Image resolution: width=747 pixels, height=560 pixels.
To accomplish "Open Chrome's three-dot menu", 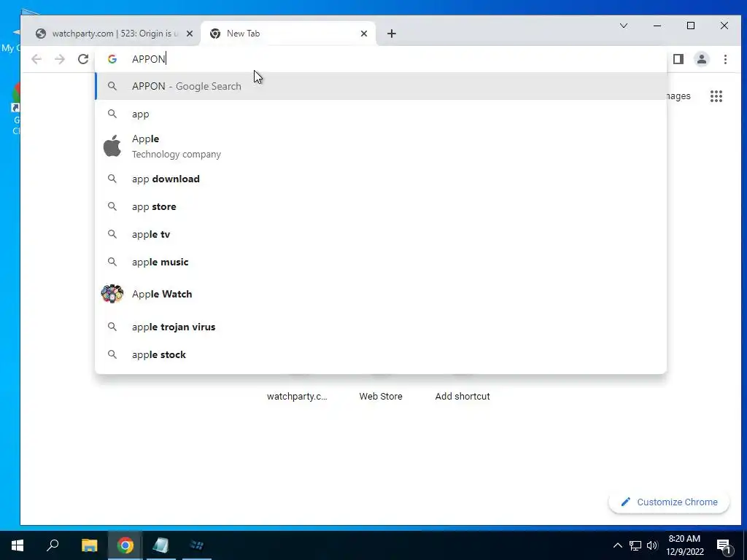I will click(x=725, y=59).
